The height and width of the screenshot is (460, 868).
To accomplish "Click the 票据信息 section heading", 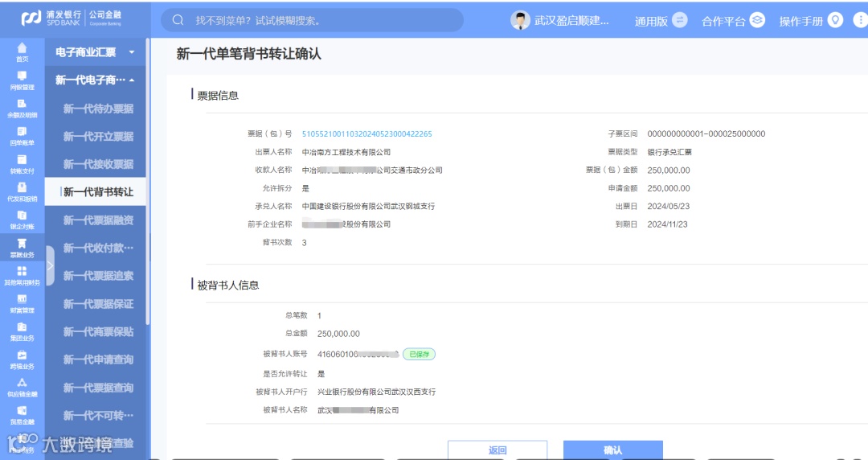I will coord(218,96).
